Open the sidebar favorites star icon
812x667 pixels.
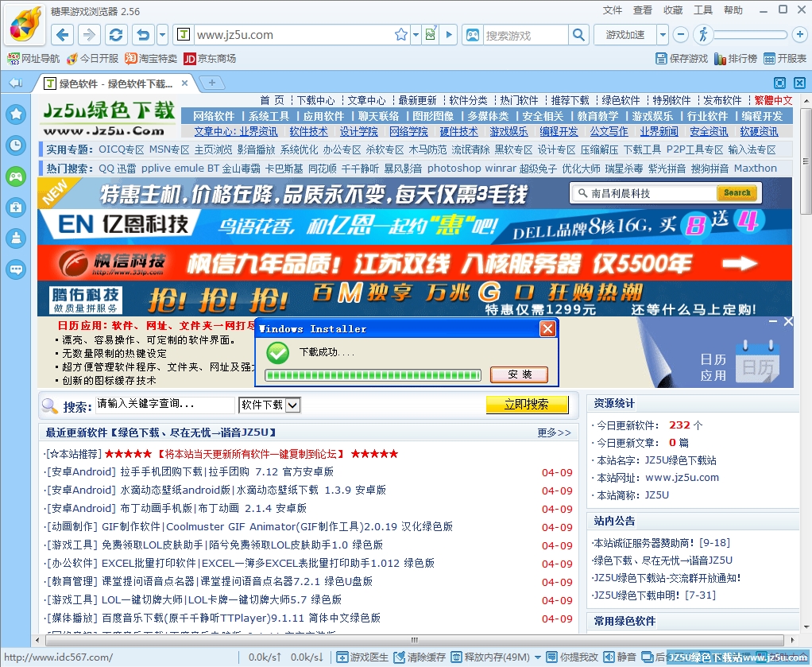pyautogui.click(x=16, y=114)
